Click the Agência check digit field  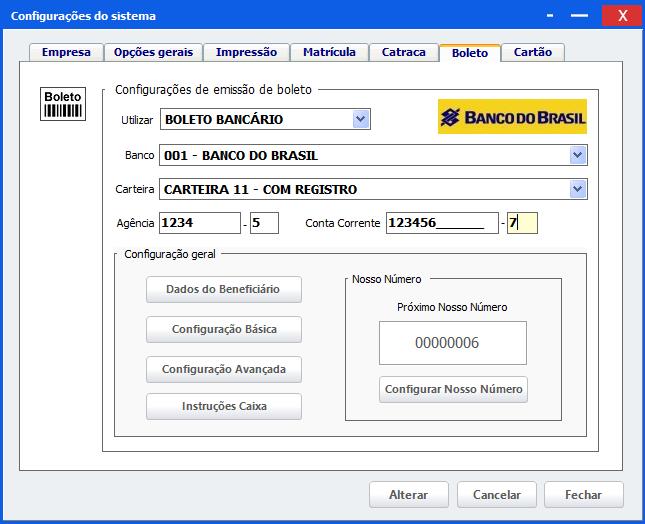[264, 223]
